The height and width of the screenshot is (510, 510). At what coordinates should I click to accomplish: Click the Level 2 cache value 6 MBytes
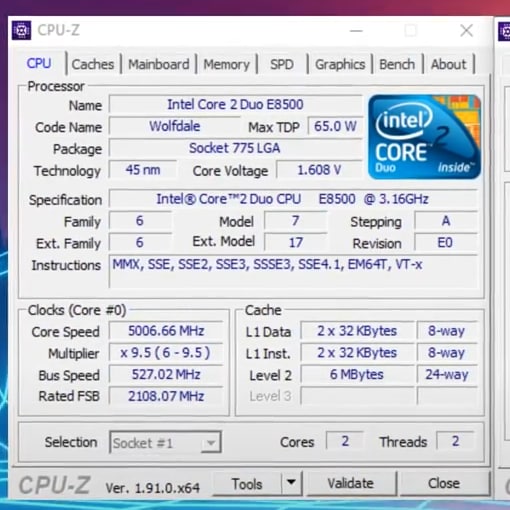tap(357, 374)
